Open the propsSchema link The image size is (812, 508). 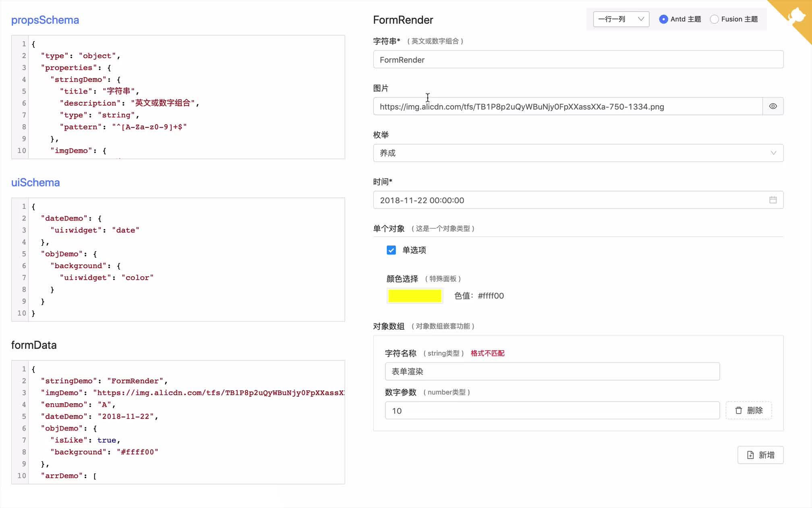(45, 20)
